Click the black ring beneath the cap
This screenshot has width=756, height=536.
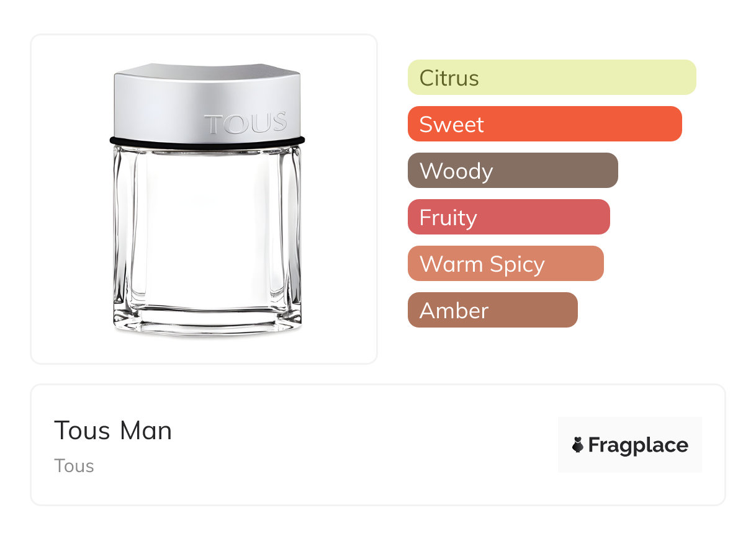[207, 143]
